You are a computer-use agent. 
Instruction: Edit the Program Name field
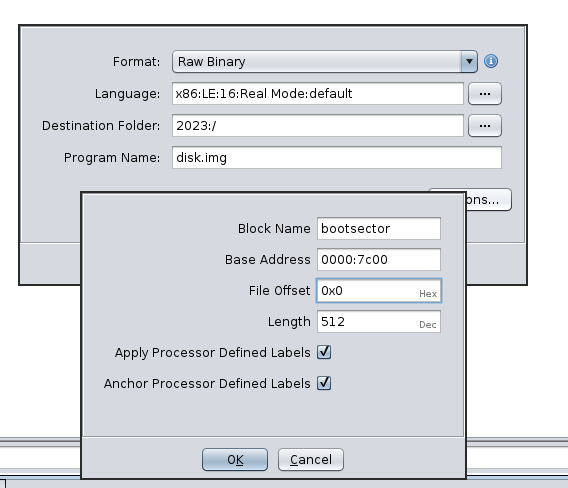pos(337,157)
